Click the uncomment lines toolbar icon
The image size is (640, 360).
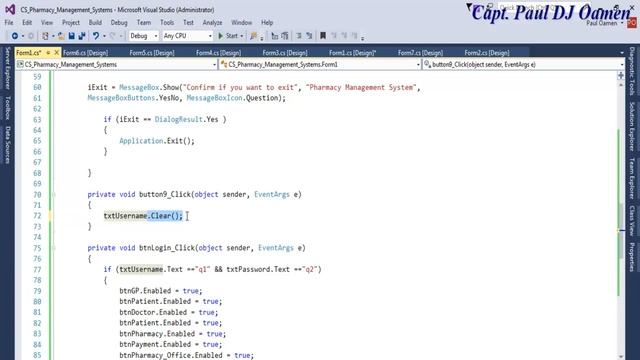(285, 36)
